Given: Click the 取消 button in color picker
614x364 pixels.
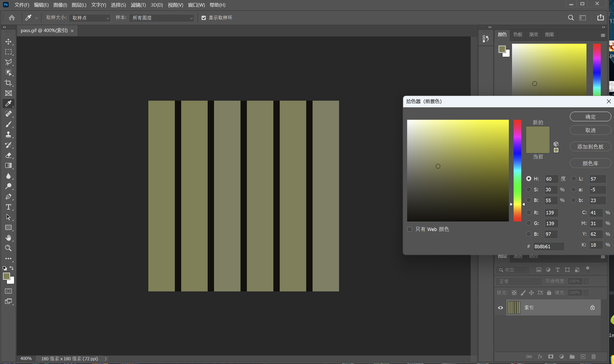Looking at the screenshot, I should point(590,130).
